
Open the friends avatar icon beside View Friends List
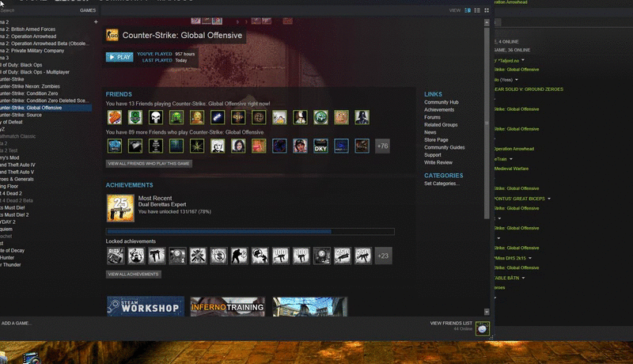482,328
